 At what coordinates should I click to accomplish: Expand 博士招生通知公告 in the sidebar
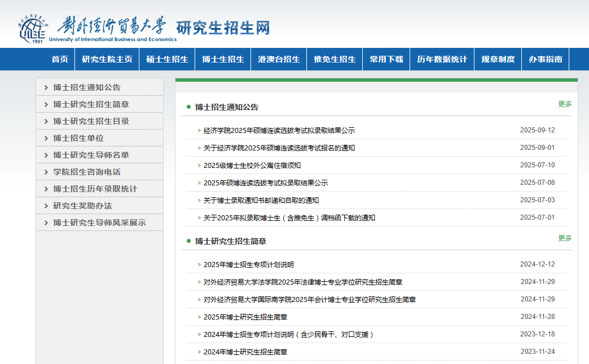pyautogui.click(x=87, y=87)
